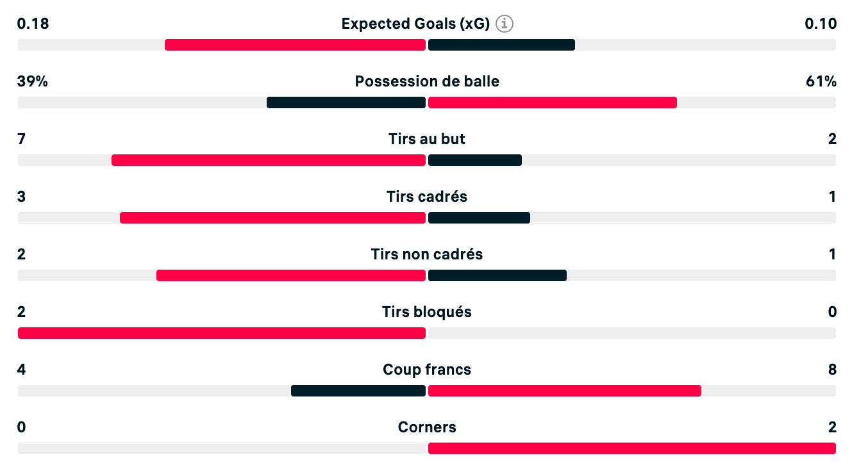The width and height of the screenshot is (868, 465).
Task: Select the Tirs au but label
Action: (427, 139)
